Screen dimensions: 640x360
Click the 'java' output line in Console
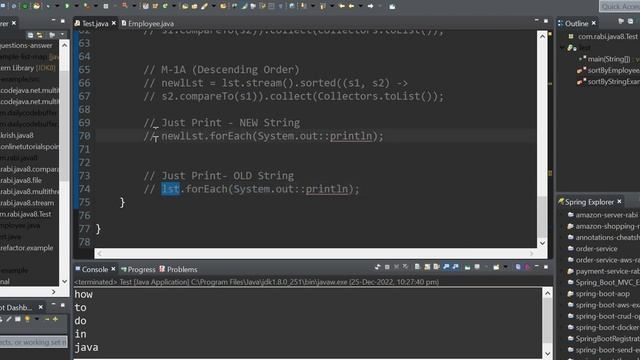87,347
